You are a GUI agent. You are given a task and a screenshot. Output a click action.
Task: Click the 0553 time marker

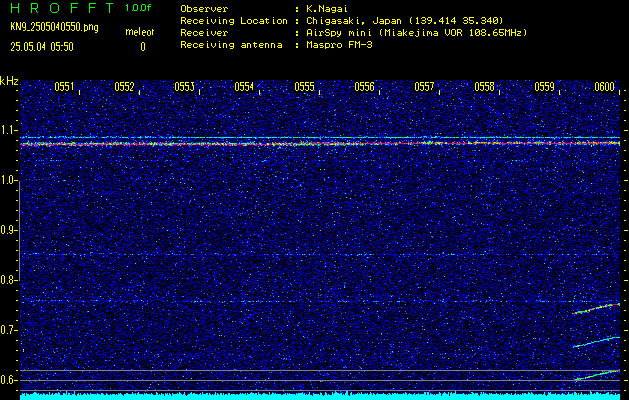pos(185,87)
